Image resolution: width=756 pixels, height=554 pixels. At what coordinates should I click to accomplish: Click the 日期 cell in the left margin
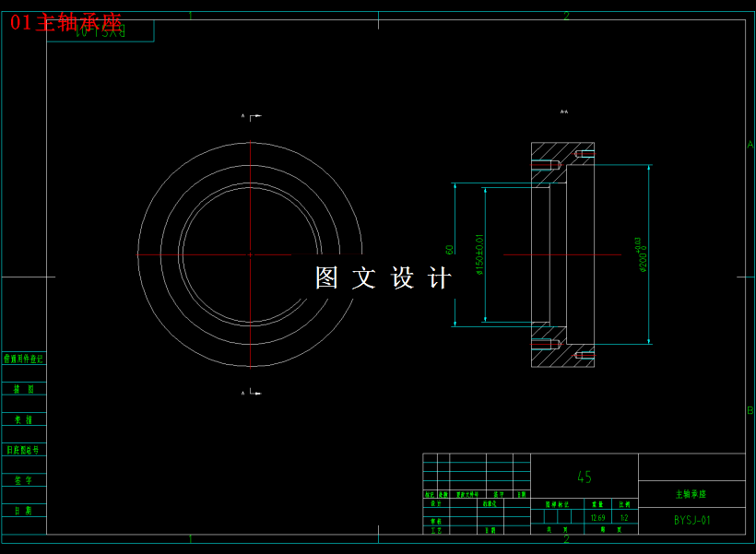pyautogui.click(x=23, y=511)
